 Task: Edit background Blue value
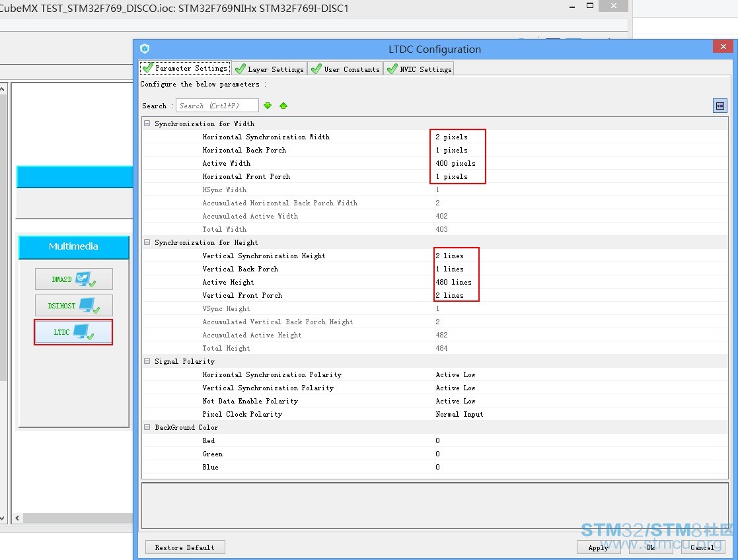[x=580, y=467]
